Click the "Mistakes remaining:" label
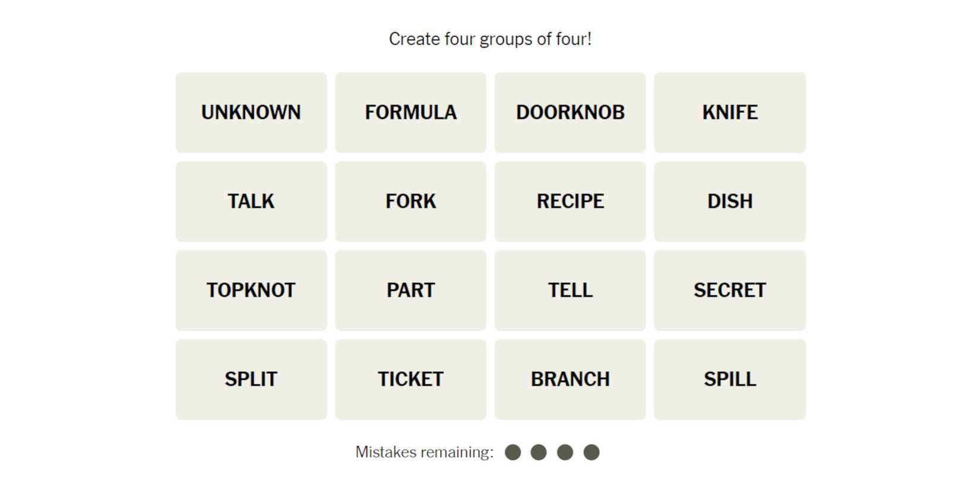 [424, 453]
